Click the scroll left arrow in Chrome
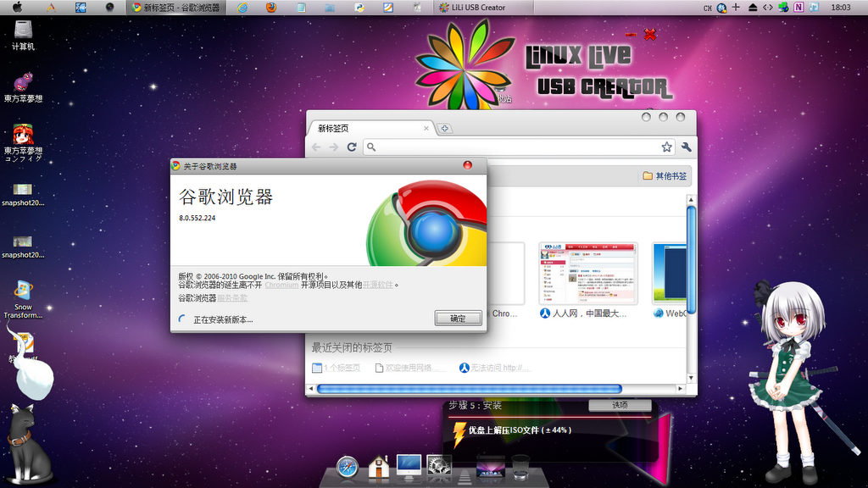The width and height of the screenshot is (868, 488). pyautogui.click(x=310, y=389)
